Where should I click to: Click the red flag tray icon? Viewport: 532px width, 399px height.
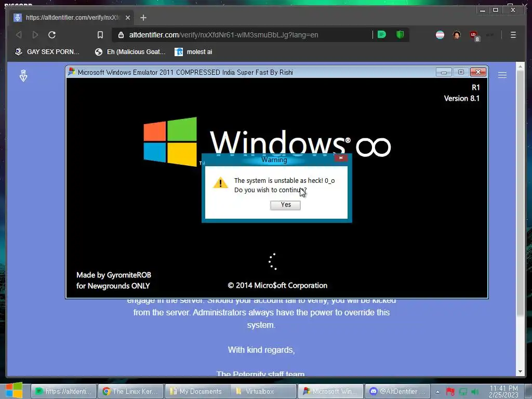[450, 392]
